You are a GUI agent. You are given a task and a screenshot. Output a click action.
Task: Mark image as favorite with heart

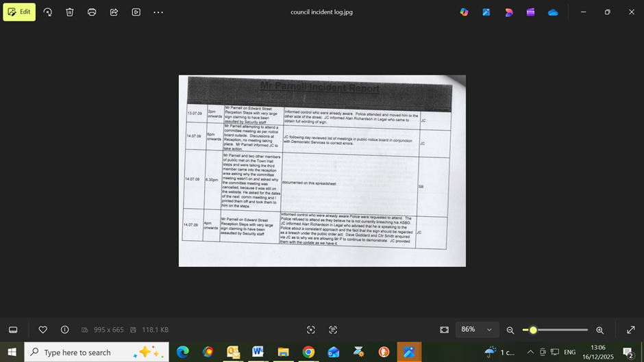coord(42,330)
